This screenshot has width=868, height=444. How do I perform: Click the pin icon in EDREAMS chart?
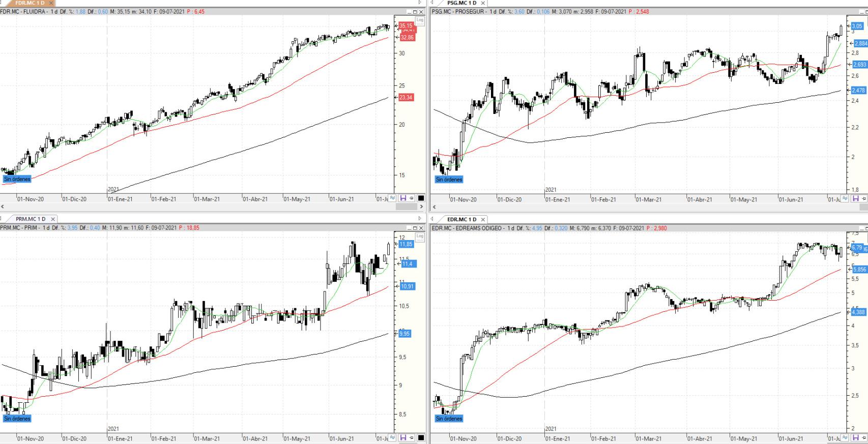point(864,438)
